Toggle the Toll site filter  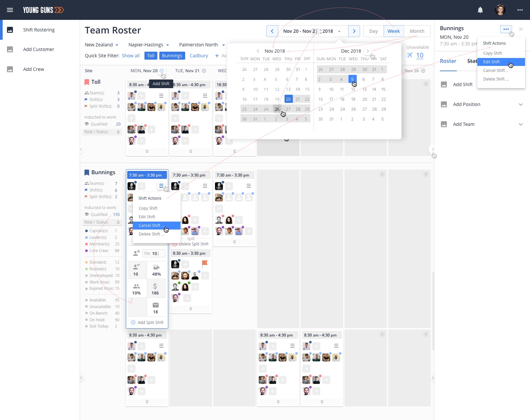[x=151, y=56]
